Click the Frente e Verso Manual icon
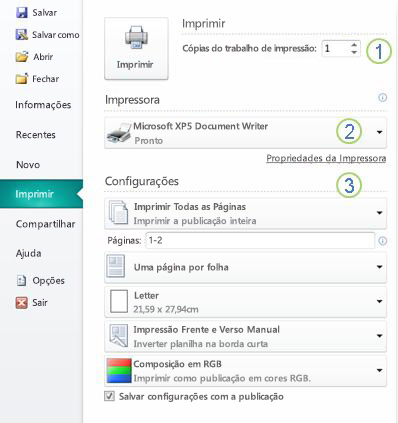Image resolution: width=398 pixels, height=423 pixels. (x=118, y=336)
